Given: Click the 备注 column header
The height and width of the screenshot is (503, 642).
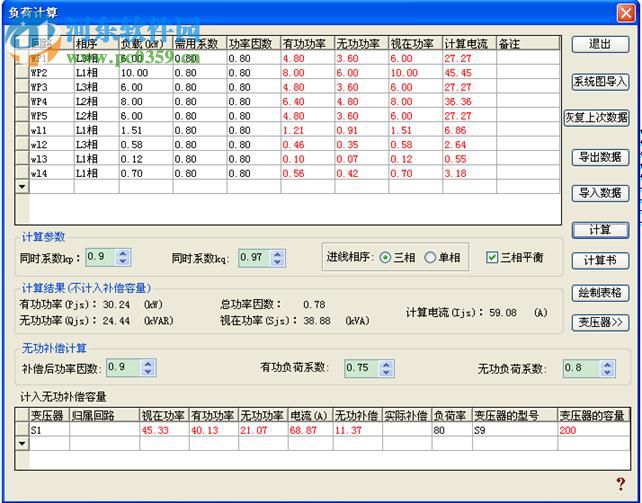Looking at the screenshot, I should tap(528, 43).
